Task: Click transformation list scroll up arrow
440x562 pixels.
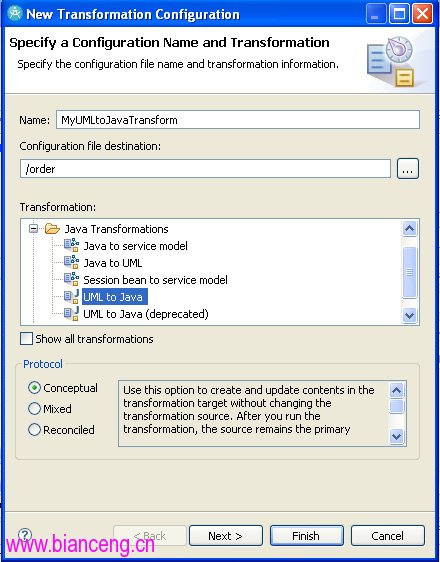Action: pos(410,228)
